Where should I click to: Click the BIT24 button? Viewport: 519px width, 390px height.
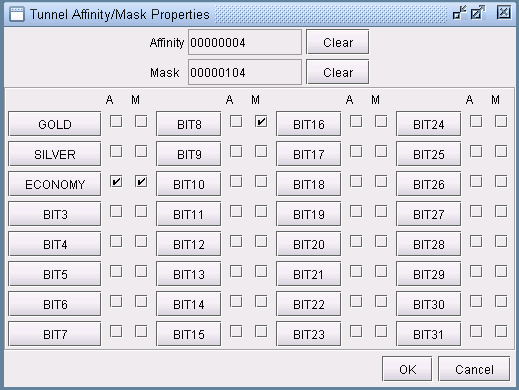click(x=429, y=124)
